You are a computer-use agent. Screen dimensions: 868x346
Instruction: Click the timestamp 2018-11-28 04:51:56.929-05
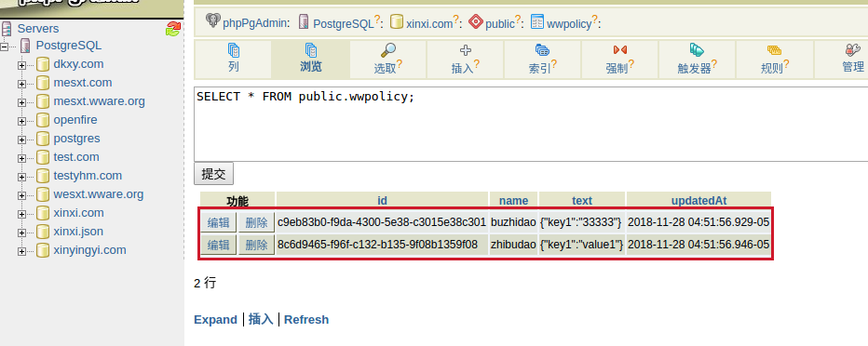pyautogui.click(x=698, y=222)
